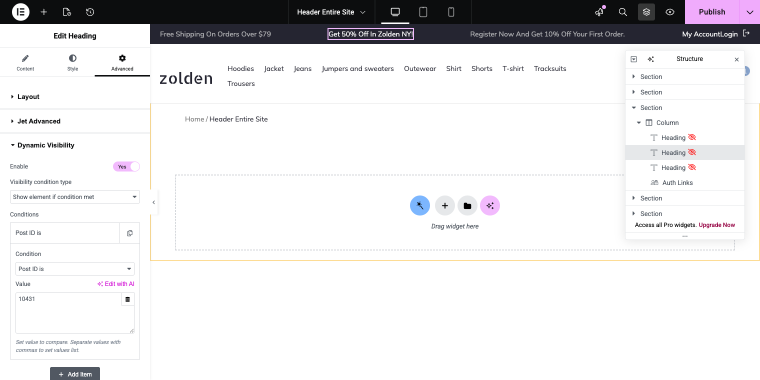Viewport: 760px width, 380px height.
Task: Open the document settings page icon
Action: tap(67, 12)
